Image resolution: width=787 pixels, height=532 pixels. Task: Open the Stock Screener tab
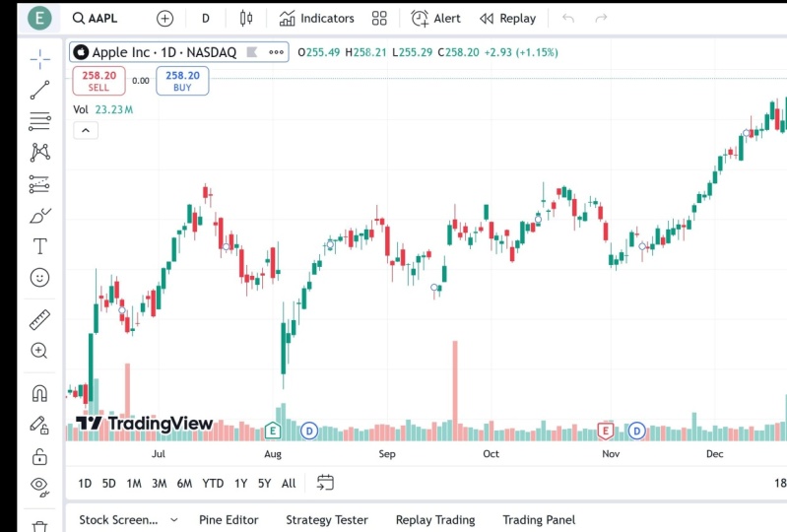[118, 520]
